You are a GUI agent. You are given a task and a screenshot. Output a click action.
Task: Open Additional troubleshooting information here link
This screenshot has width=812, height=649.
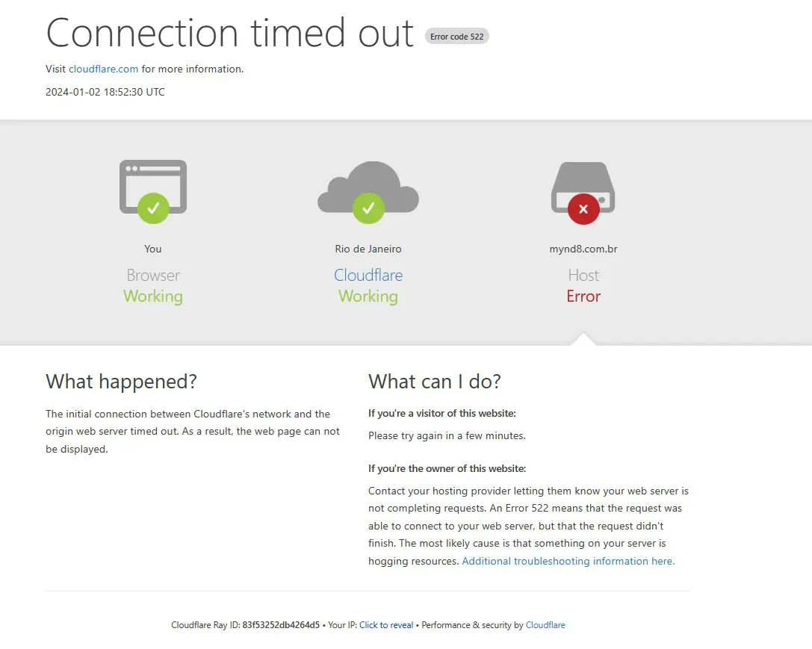pos(568,561)
